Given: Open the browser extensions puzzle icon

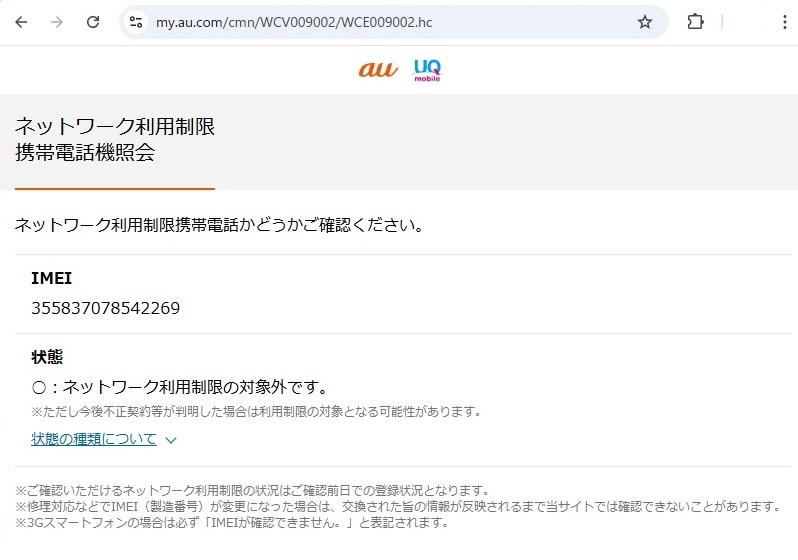Looking at the screenshot, I should (695, 22).
